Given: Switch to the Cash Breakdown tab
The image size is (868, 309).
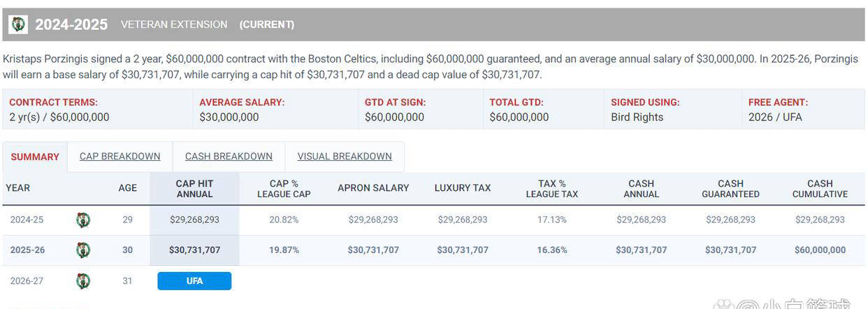Looking at the screenshot, I should pos(229,157).
